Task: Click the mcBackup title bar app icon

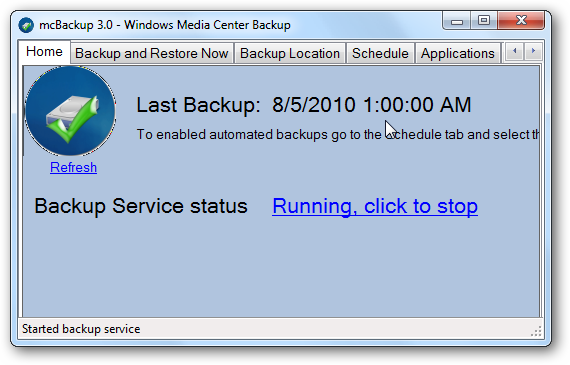Action: [26, 25]
